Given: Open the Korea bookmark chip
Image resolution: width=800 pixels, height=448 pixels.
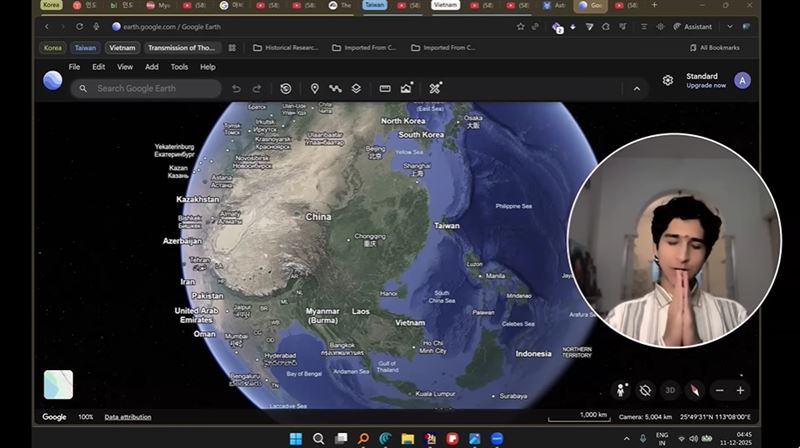Looking at the screenshot, I should tap(52, 48).
